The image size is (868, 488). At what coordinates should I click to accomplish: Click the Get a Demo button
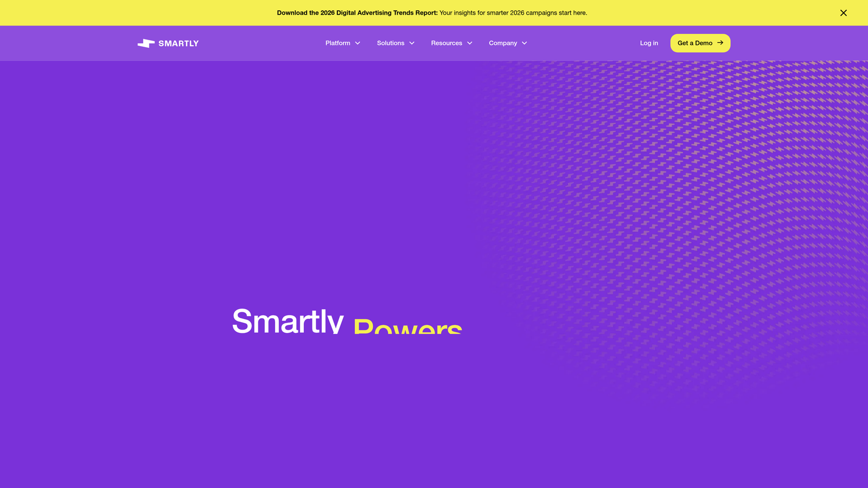coord(700,43)
